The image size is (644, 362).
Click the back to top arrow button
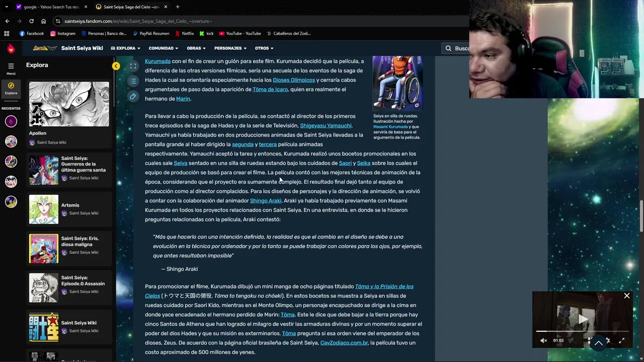tap(599, 343)
